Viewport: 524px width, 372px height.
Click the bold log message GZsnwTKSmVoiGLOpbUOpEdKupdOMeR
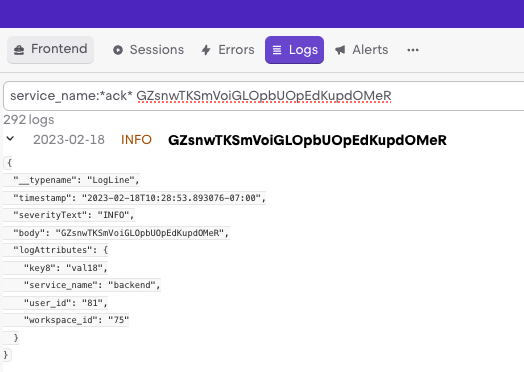click(x=307, y=140)
